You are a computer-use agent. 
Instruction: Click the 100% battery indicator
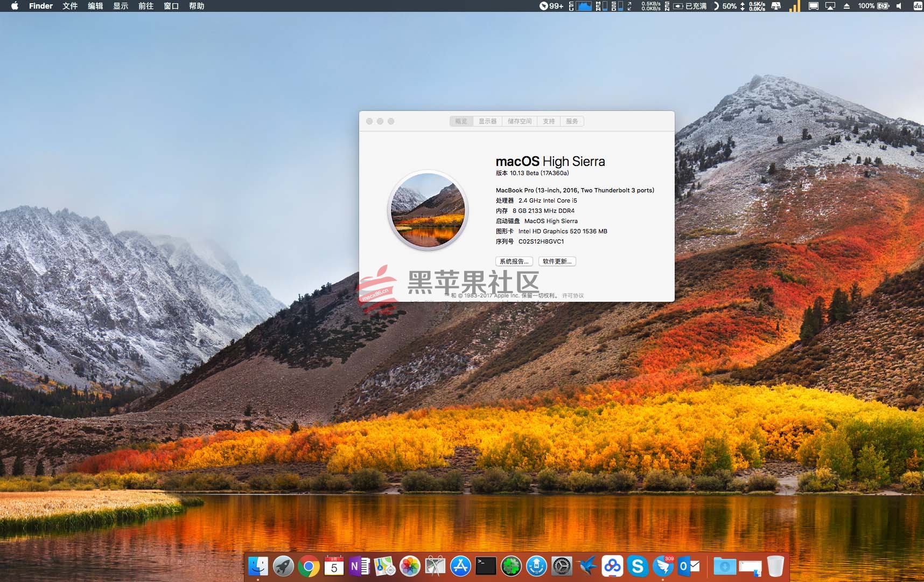coord(873,6)
